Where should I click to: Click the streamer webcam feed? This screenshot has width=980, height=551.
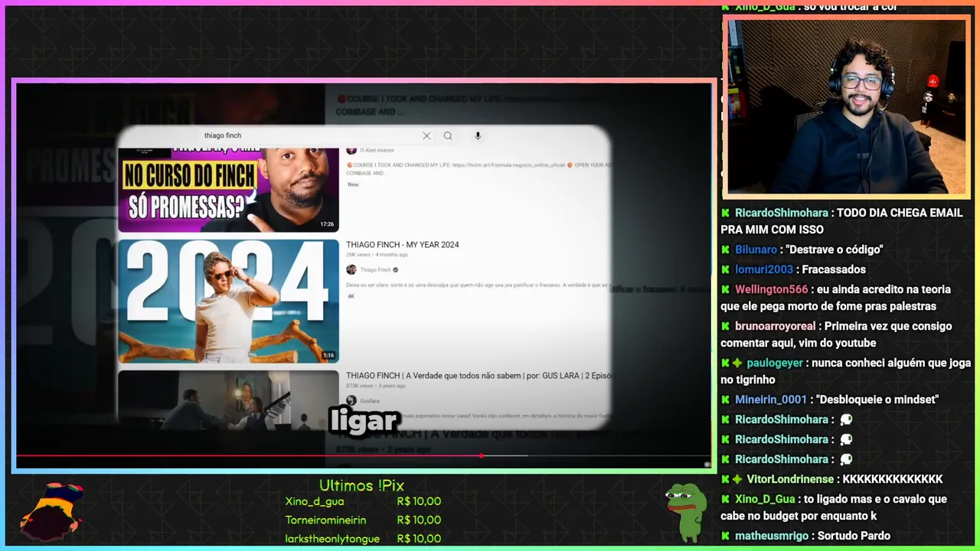tap(846, 106)
